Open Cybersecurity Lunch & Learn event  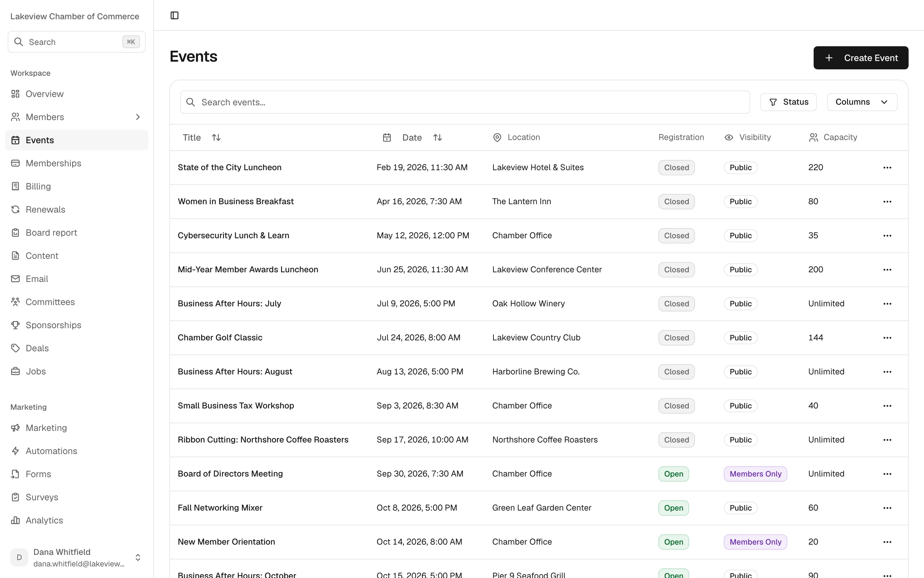click(x=233, y=235)
